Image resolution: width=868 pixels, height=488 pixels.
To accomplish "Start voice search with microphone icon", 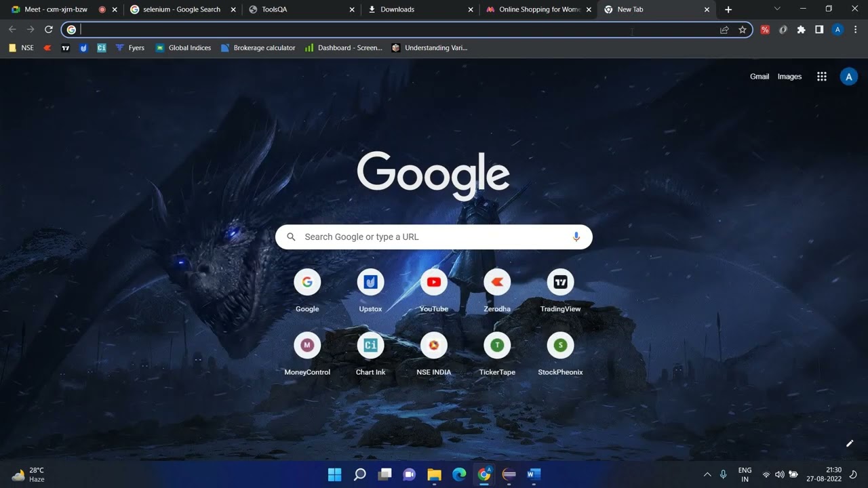I will click(576, 237).
